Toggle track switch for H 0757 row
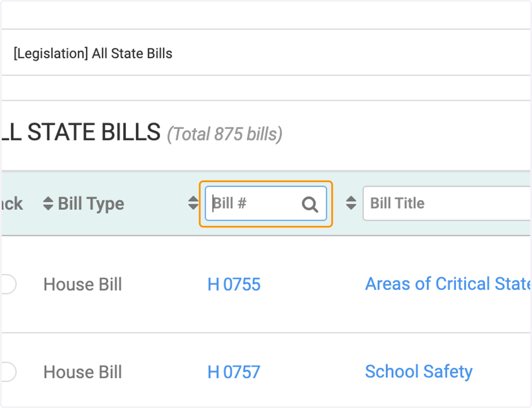The image size is (532, 408). (x=8, y=372)
